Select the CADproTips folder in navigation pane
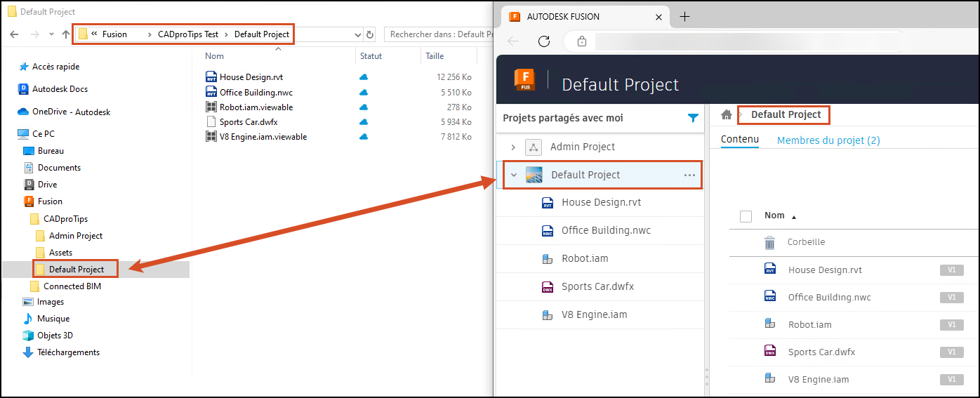 pos(66,219)
